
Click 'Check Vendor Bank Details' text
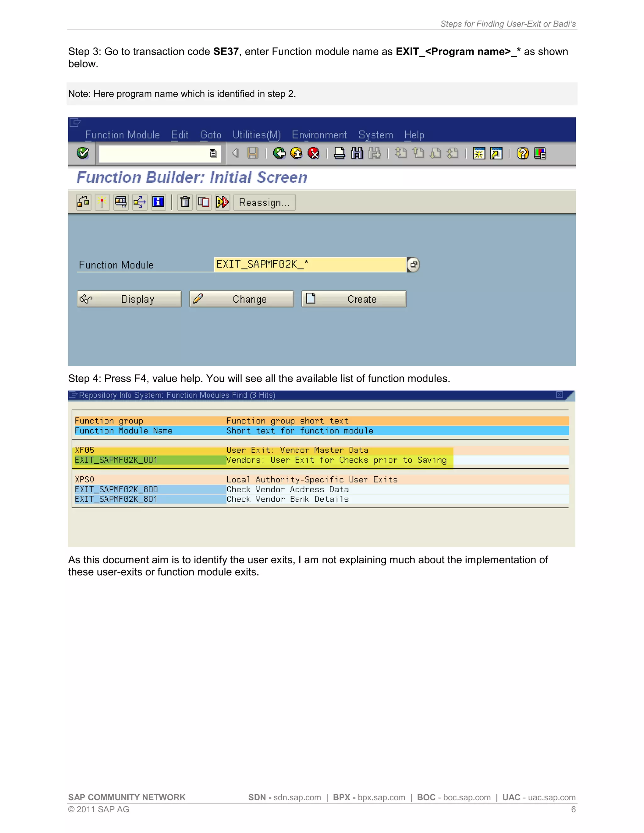point(288,499)
